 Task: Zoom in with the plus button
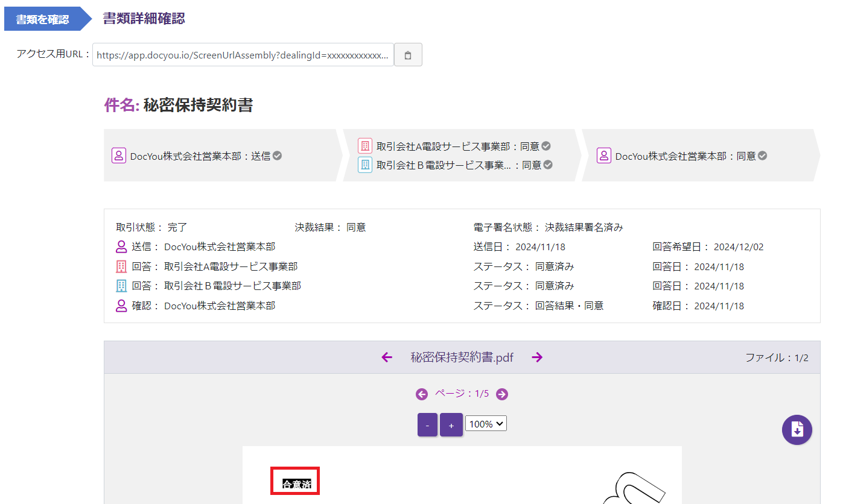pos(451,425)
